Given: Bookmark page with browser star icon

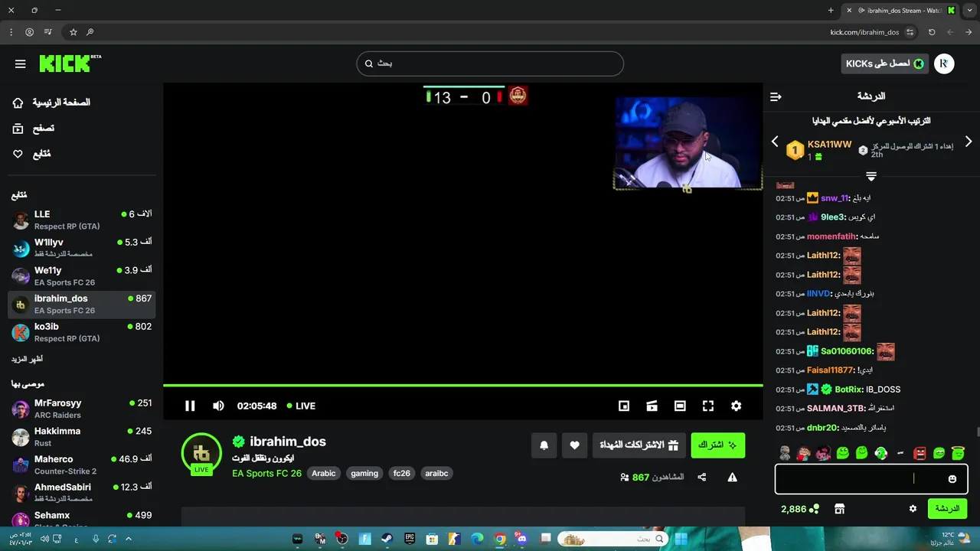Looking at the screenshot, I should (x=73, y=32).
